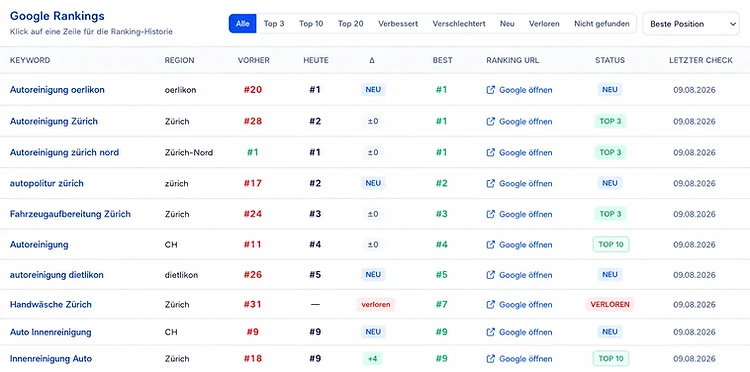Click the red verloren delta badge

(376, 305)
